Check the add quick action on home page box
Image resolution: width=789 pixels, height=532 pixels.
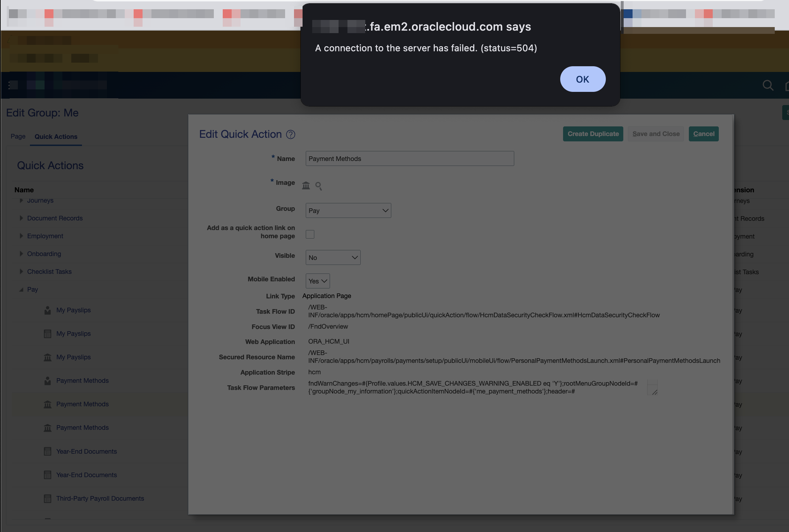(310, 234)
